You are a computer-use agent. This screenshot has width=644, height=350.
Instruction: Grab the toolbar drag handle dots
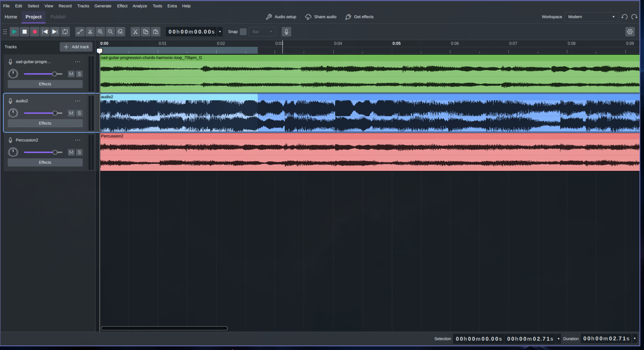5,32
